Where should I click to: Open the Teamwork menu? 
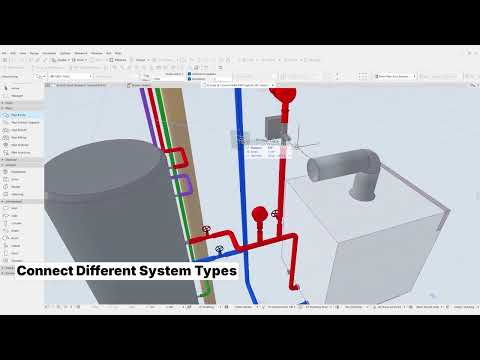tap(81, 53)
